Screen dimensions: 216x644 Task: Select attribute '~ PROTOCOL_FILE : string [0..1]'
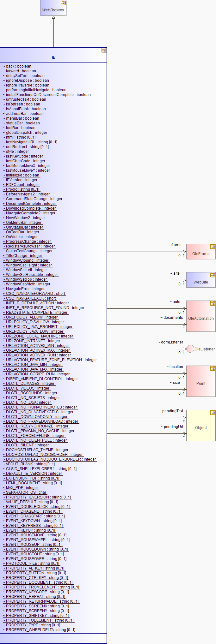pyautogui.click(x=31, y=563)
